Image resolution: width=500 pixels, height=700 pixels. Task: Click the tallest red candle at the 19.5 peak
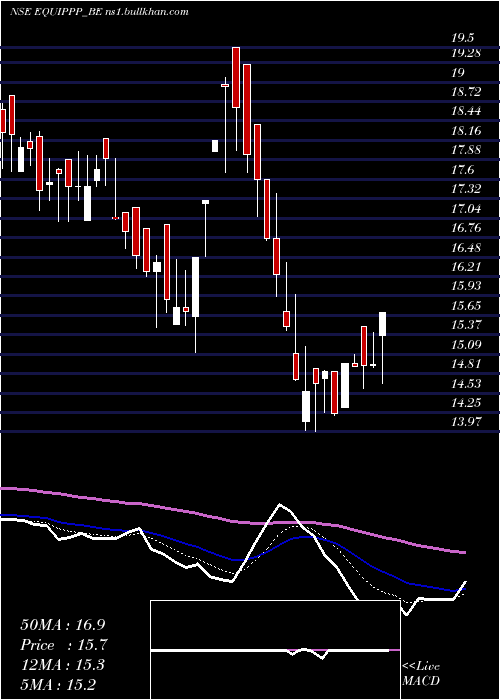(x=236, y=77)
